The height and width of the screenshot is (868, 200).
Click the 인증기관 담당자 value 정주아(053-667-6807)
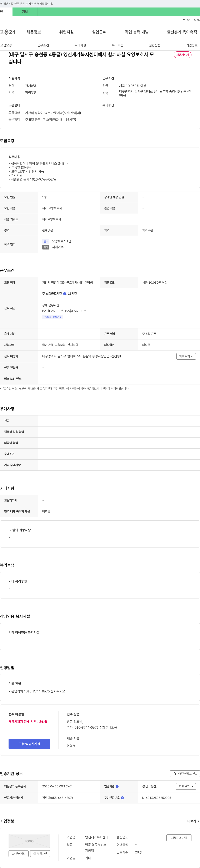point(57,798)
